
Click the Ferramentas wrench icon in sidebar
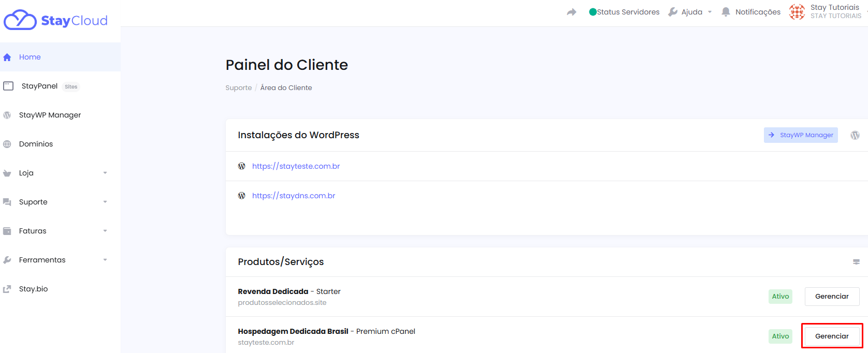[x=7, y=260]
